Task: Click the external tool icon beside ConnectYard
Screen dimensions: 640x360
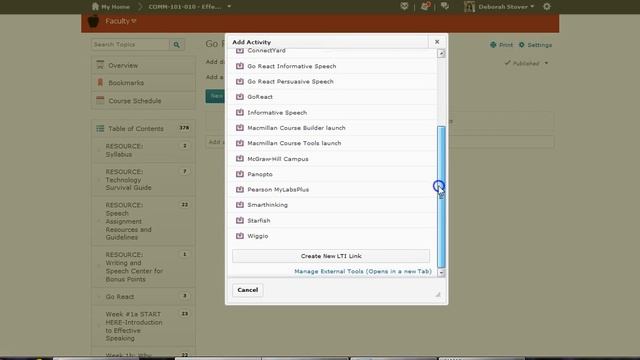Action: tap(240, 51)
